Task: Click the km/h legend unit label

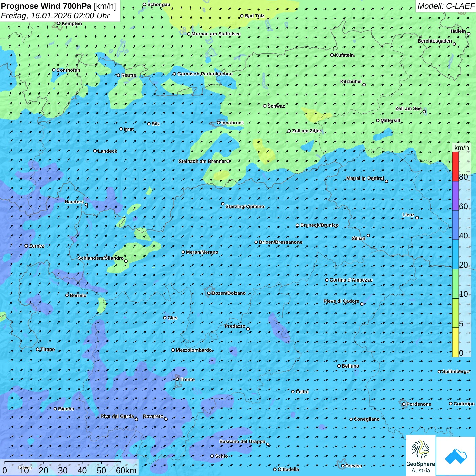Action: tap(462, 148)
